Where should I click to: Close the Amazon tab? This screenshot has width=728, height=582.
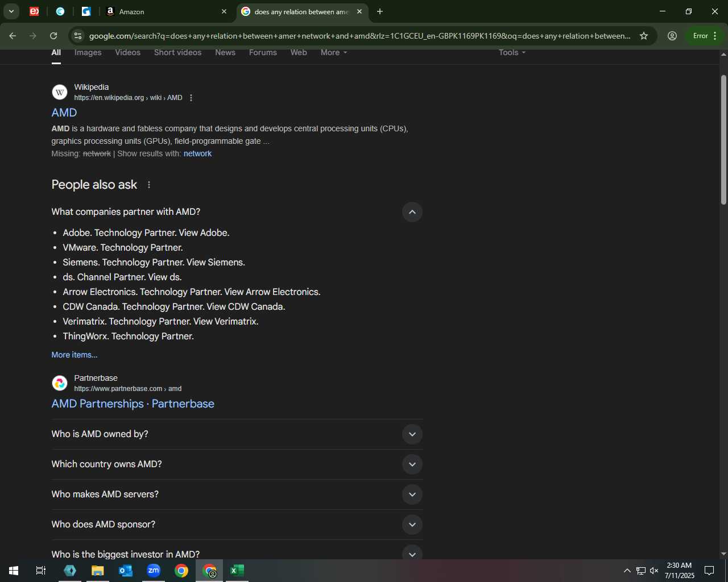(x=224, y=11)
